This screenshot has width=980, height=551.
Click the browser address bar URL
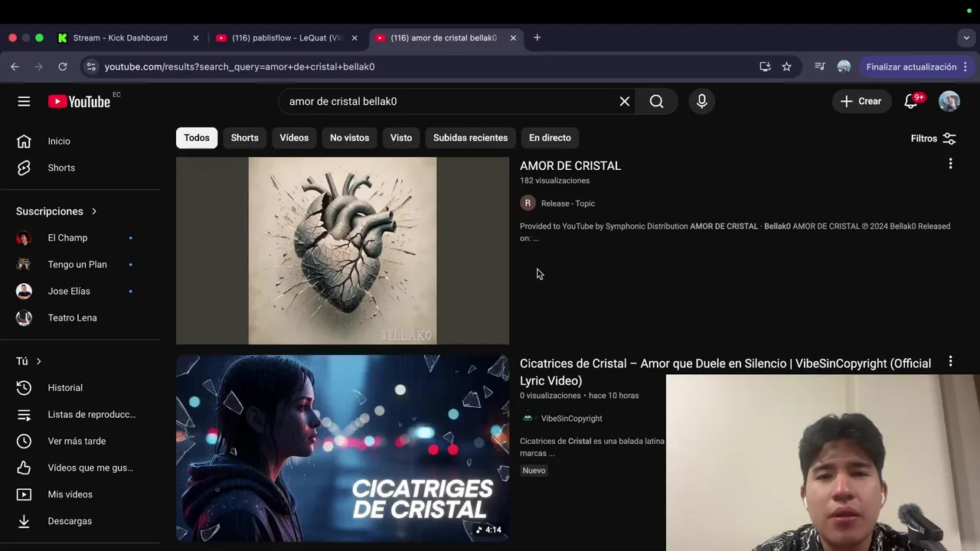click(240, 67)
